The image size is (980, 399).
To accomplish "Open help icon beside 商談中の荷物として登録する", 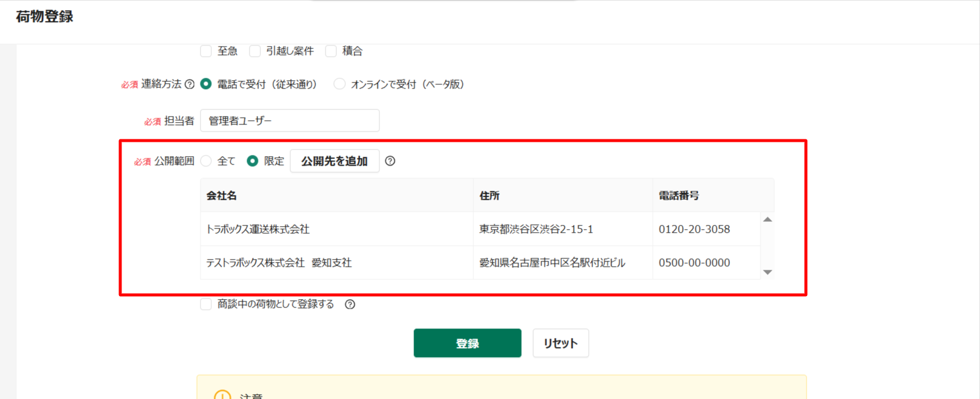I will pyautogui.click(x=350, y=304).
